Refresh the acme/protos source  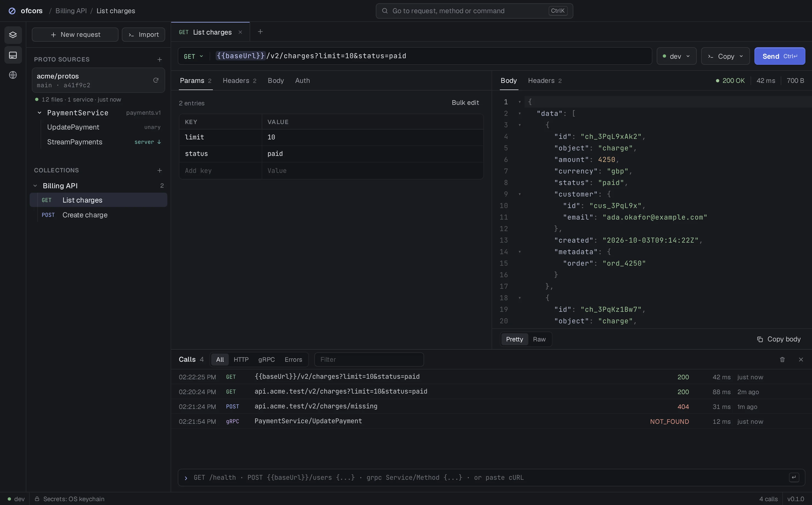pyautogui.click(x=156, y=80)
